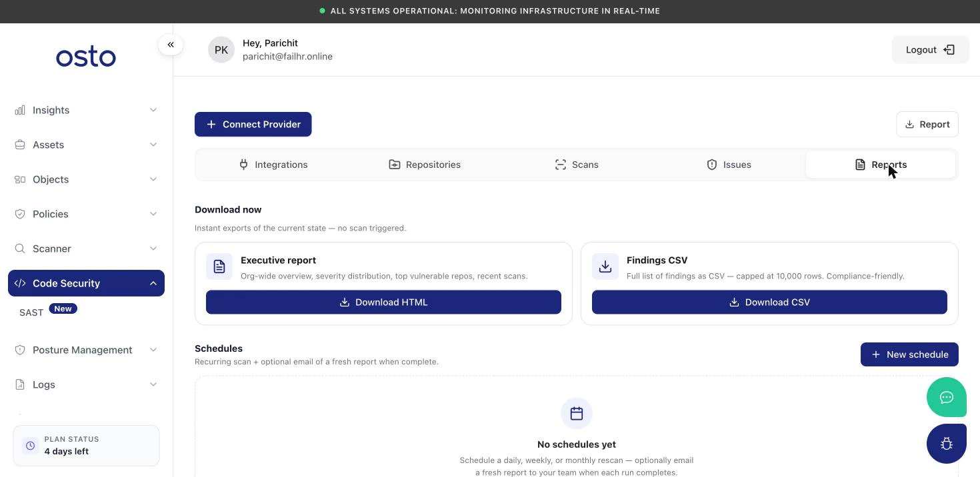Click the Logs document icon
The width and height of the screenshot is (980, 477).
pyautogui.click(x=20, y=384)
